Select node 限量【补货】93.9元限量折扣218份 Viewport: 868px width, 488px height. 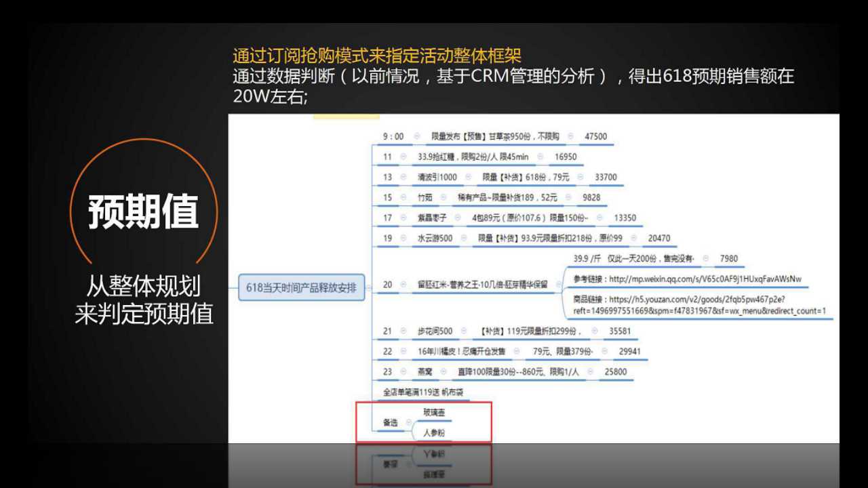(550, 238)
